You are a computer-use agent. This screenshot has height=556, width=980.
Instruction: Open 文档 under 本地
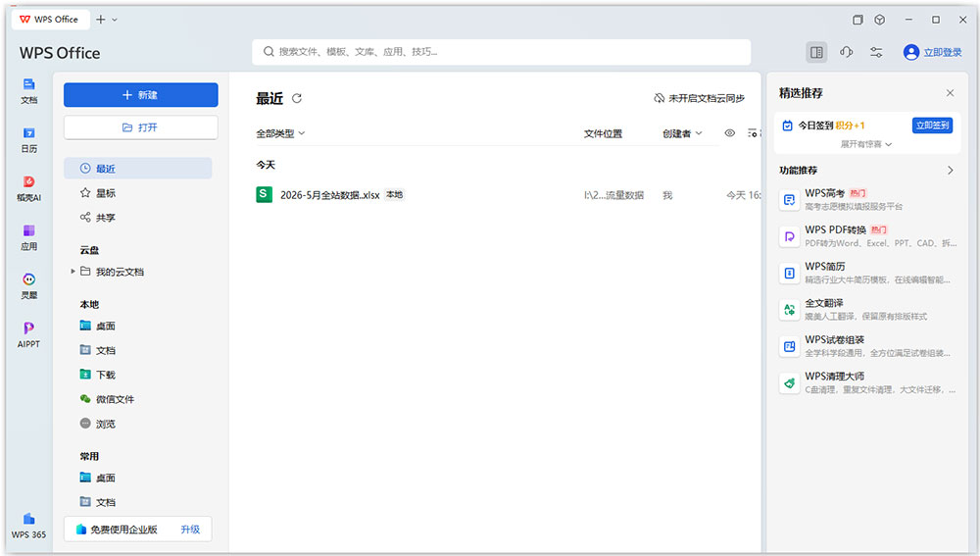tap(137, 350)
